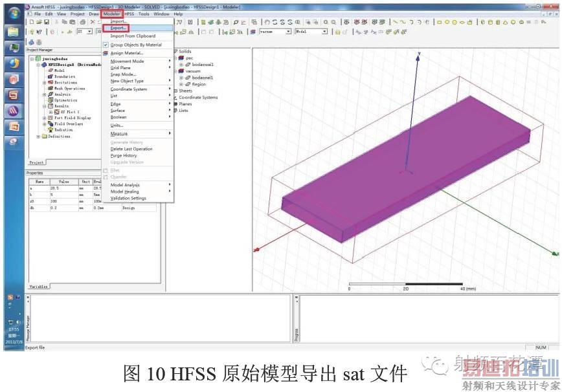Open the Tools menu

tap(144, 14)
